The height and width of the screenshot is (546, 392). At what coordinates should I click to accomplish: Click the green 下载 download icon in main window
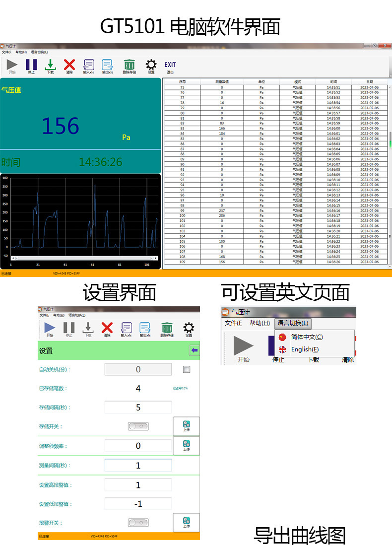coord(51,65)
